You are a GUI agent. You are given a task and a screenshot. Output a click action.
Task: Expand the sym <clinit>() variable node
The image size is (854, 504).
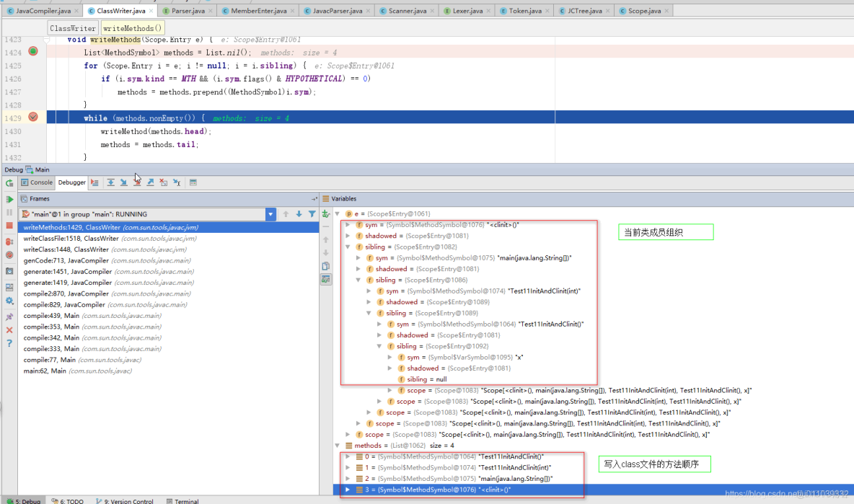coord(349,225)
